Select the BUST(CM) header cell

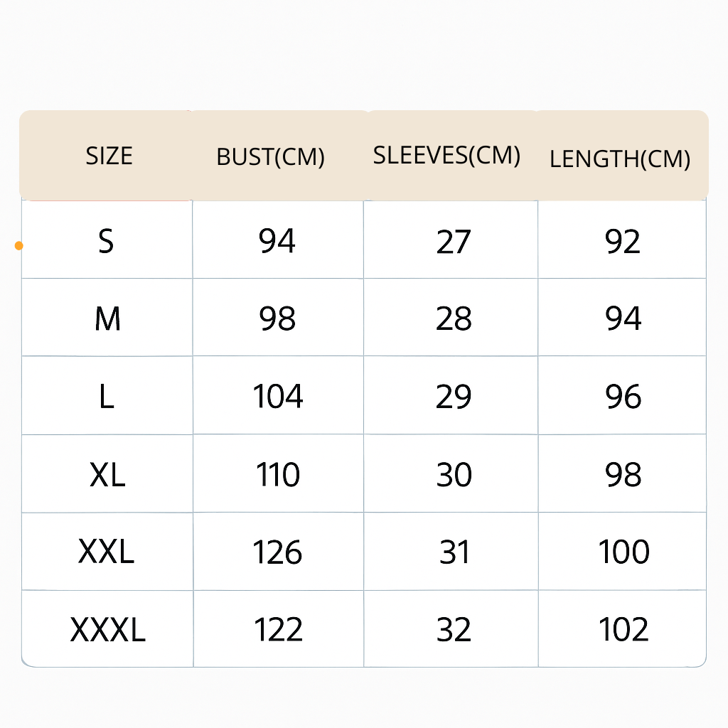point(270,157)
